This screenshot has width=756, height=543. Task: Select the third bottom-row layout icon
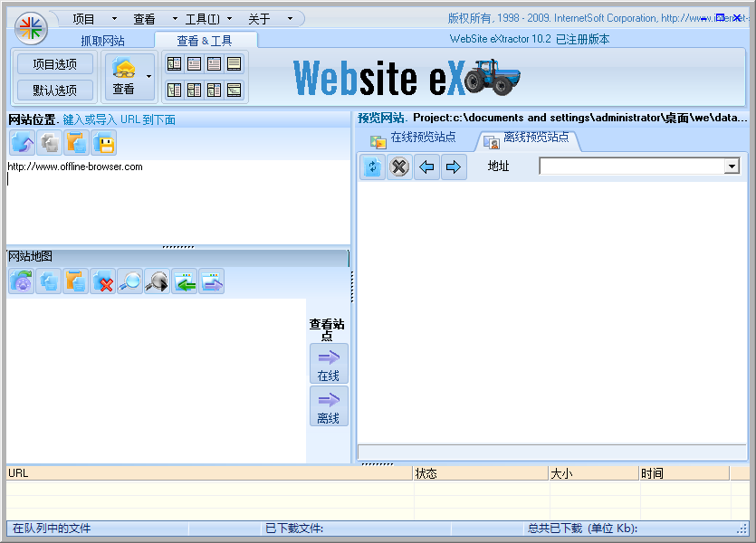coord(214,90)
